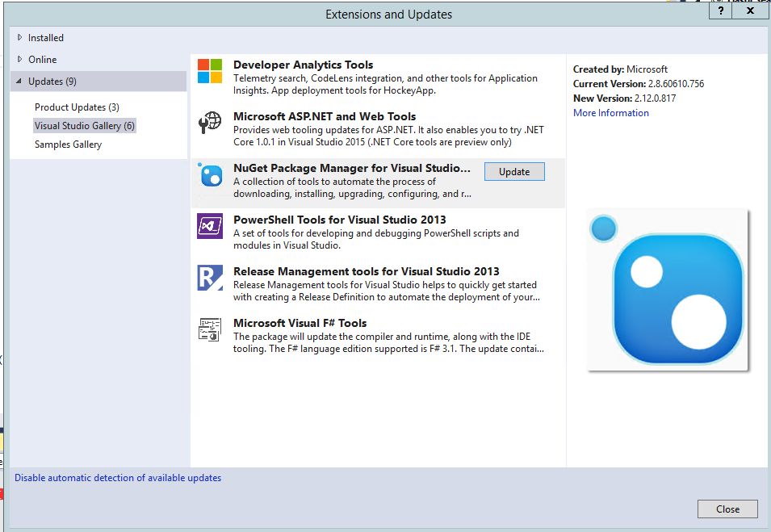
Task: Click the PowerShell Tools purple icon
Action: pos(210,226)
